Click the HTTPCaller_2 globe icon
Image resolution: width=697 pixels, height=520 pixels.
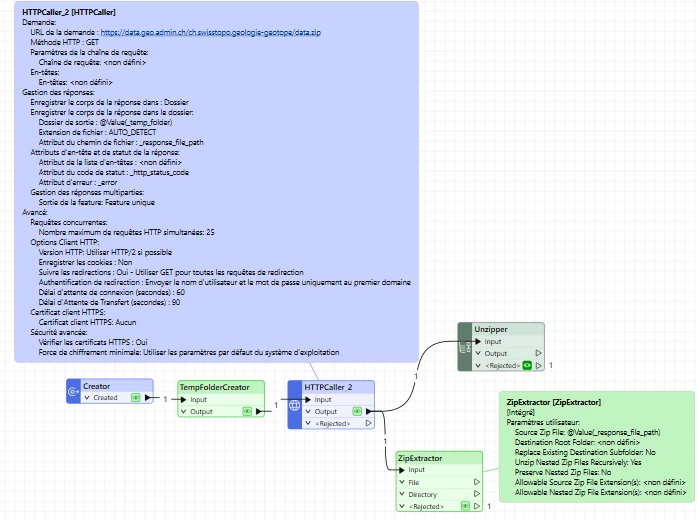coord(294,405)
